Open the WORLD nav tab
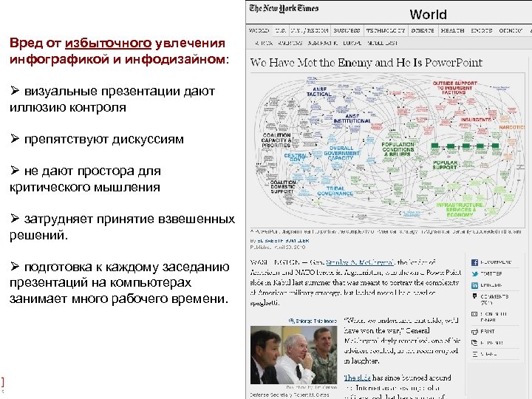532x399 pixels. pos(259,30)
